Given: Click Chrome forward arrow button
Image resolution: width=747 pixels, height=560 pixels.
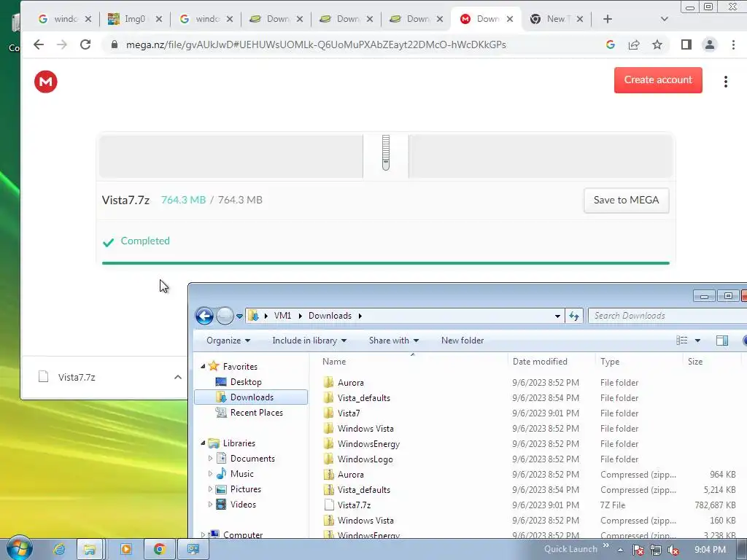Looking at the screenshot, I should [x=62, y=44].
